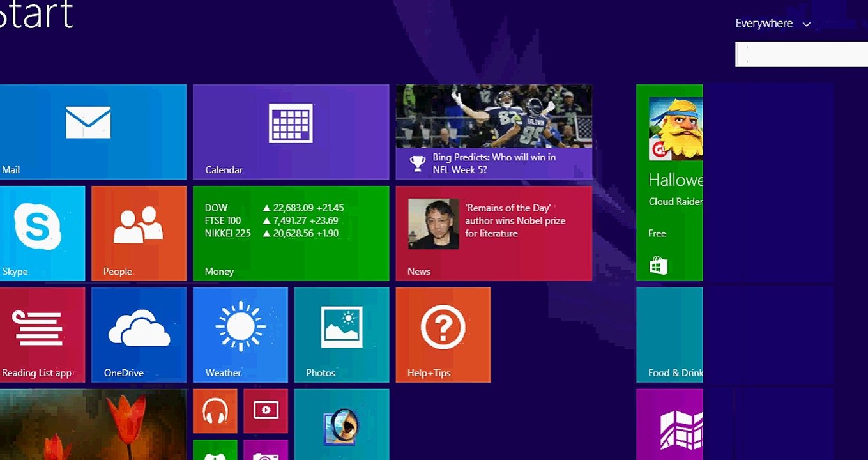This screenshot has height=460, width=868.
Task: Open the Video tile with play icon
Action: 266,411
